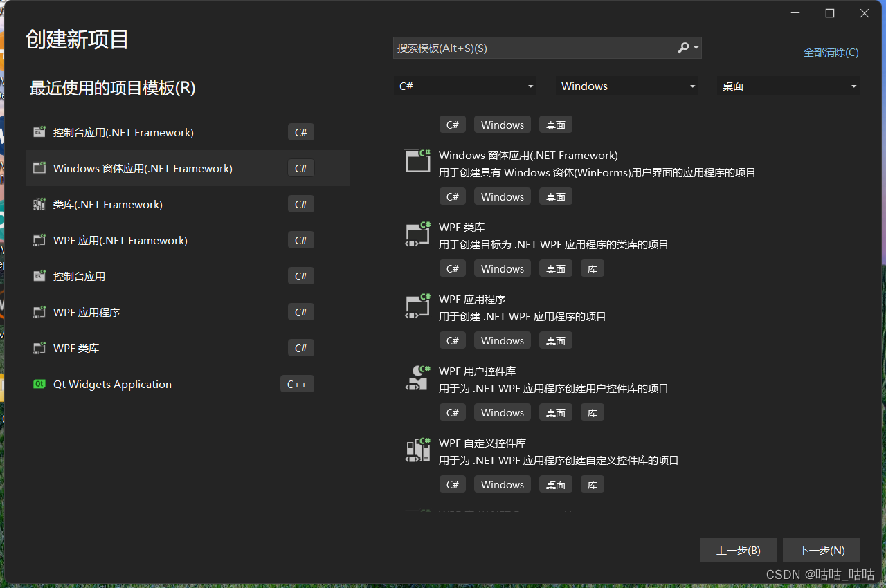Click the C++ tag on Qt Widgets Application row
The width and height of the screenshot is (886, 588).
[297, 384]
